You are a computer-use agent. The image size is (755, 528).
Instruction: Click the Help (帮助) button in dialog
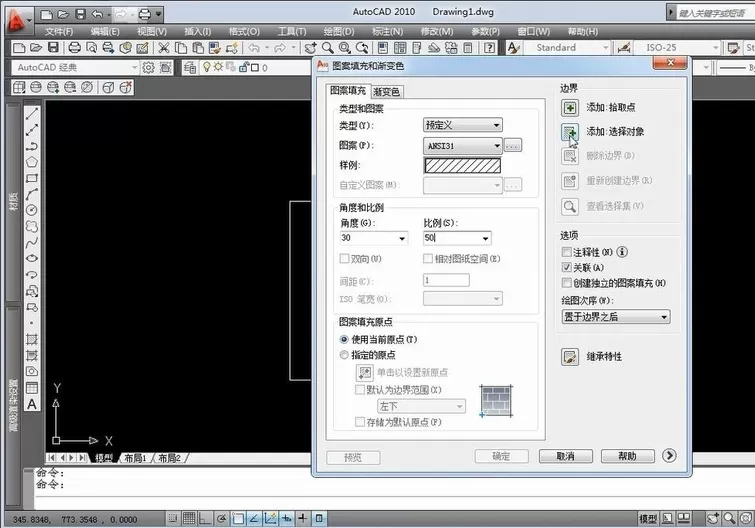pyautogui.click(x=627, y=456)
